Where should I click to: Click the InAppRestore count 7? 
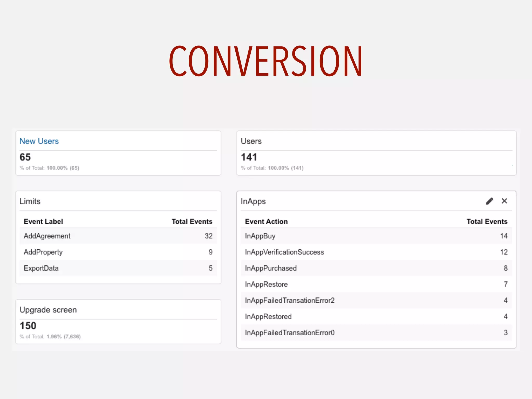click(506, 284)
